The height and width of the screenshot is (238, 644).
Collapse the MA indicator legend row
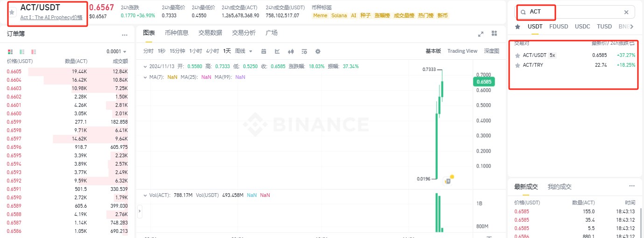[145, 77]
